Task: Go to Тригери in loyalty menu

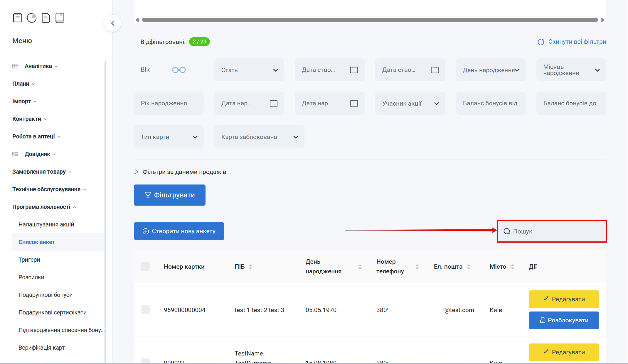Action: (x=29, y=260)
